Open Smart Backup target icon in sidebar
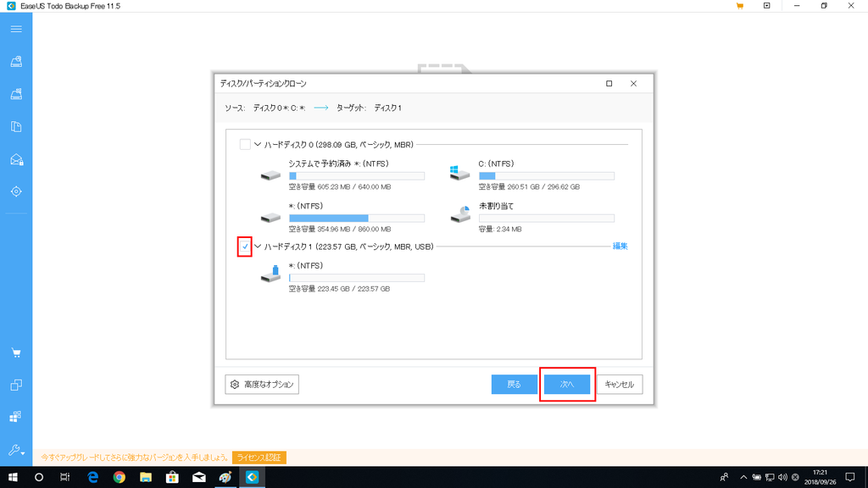Image resolution: width=868 pixels, height=488 pixels. coord(16,191)
